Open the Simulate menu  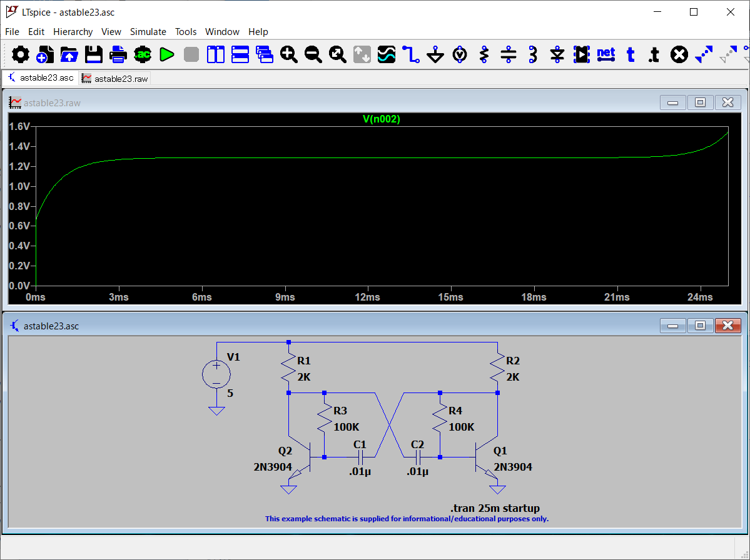(x=148, y=32)
